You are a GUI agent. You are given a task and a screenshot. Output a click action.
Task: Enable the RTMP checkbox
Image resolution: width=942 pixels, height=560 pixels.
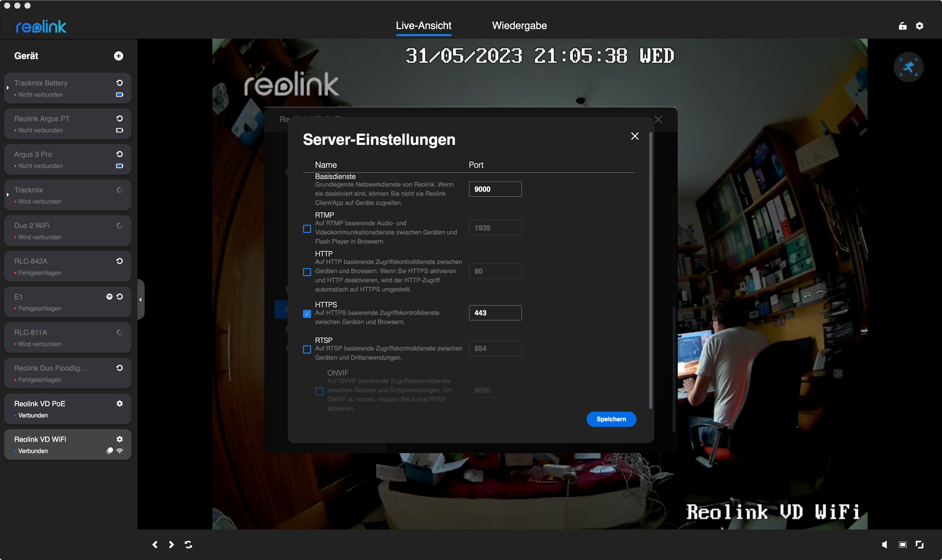(x=307, y=229)
